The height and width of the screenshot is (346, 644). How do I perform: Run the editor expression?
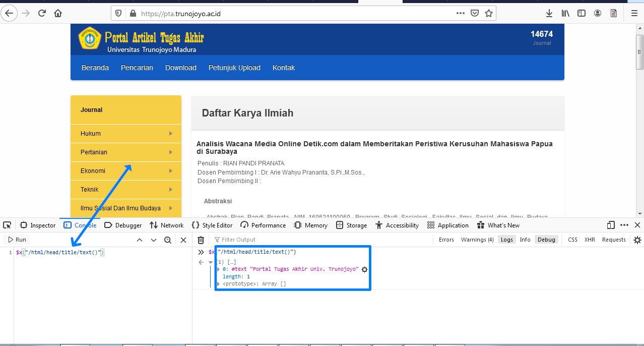(17, 240)
